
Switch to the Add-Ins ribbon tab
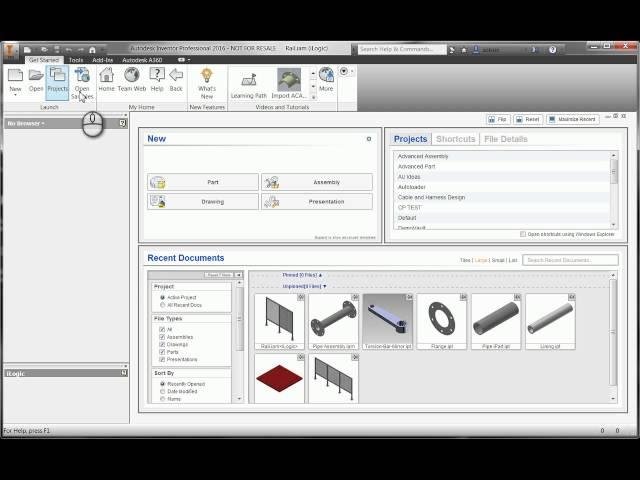pos(102,60)
